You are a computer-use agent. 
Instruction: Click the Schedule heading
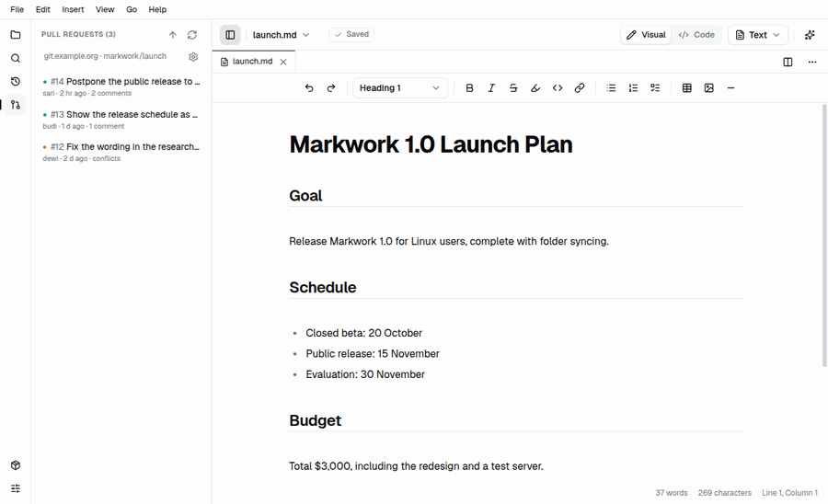323,288
